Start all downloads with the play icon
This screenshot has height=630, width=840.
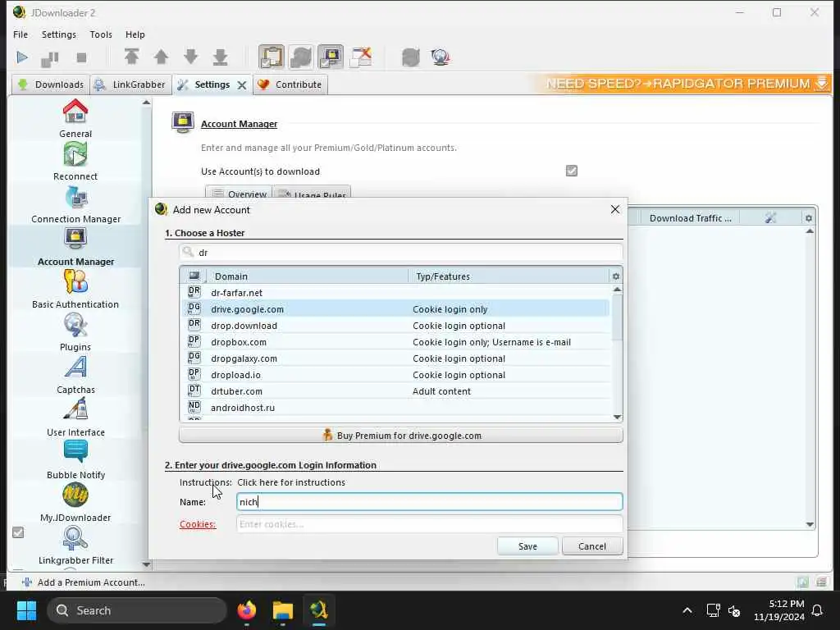[22, 57]
